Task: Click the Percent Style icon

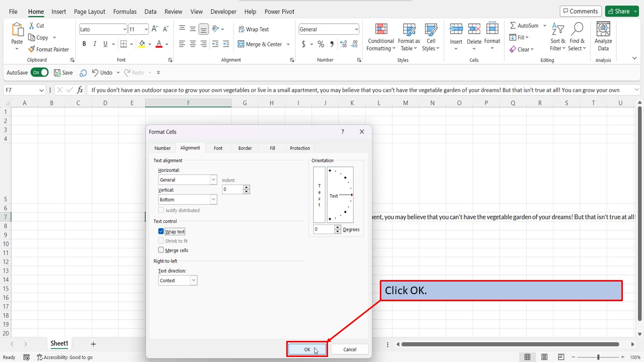Action: point(320,44)
